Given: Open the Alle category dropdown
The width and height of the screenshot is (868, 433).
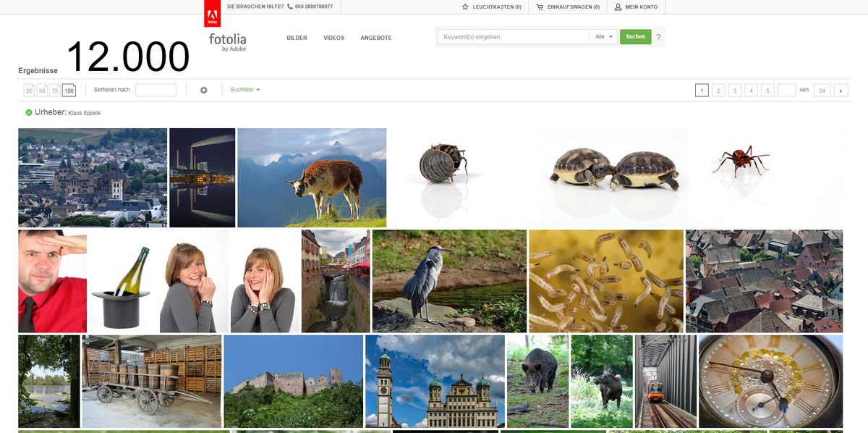Looking at the screenshot, I should click(604, 37).
